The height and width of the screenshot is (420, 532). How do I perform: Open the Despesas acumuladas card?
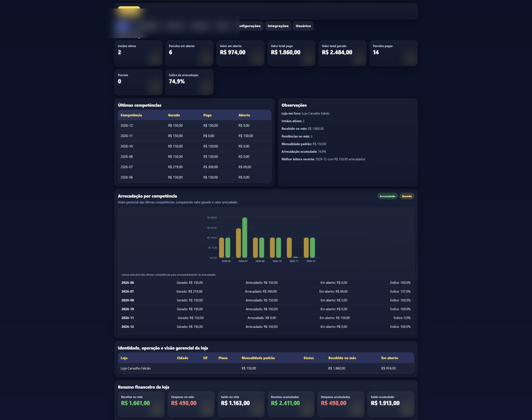(x=340, y=404)
